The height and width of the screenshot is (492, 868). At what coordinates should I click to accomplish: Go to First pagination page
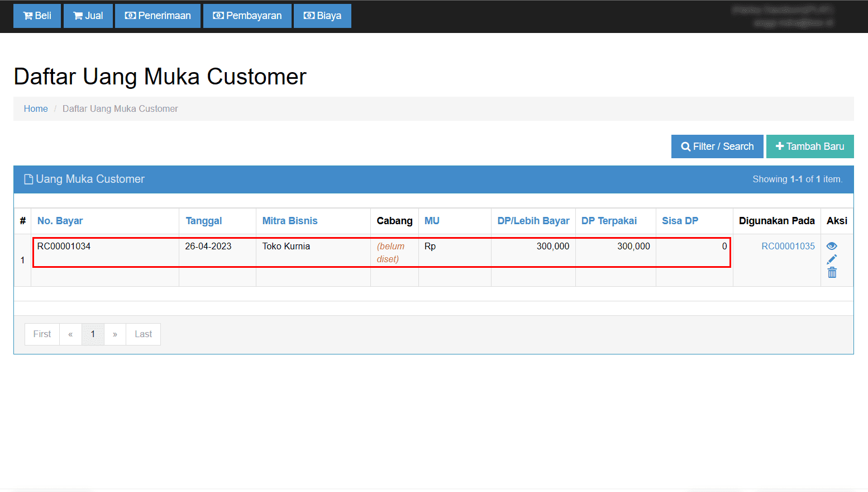pyautogui.click(x=42, y=334)
